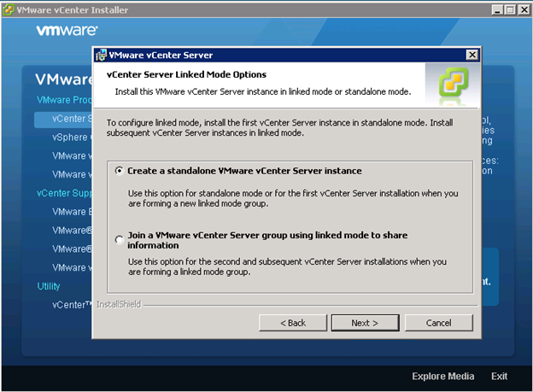The height and width of the screenshot is (392, 533).
Task: Select the standalone vCenter Server instance option
Action: (x=119, y=171)
